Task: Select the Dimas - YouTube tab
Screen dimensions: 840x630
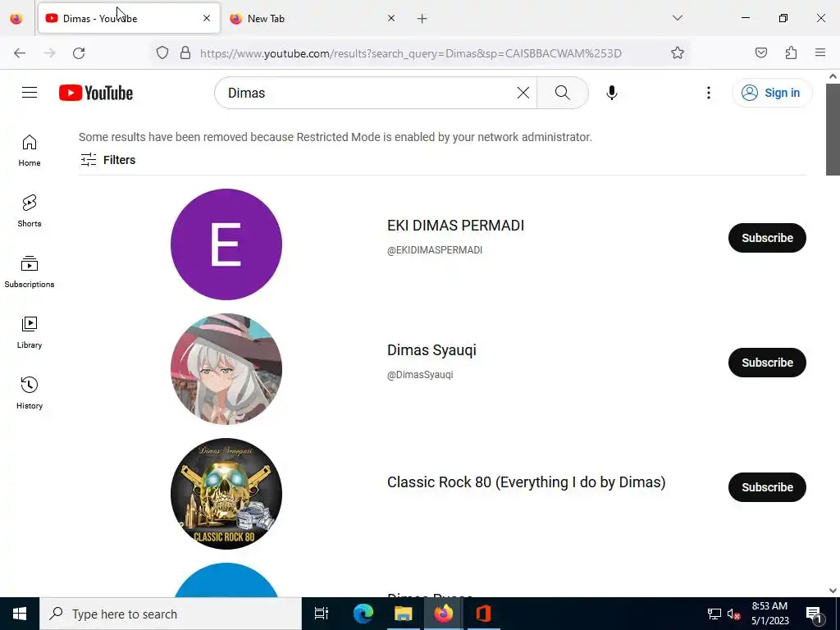Action: 129,19
